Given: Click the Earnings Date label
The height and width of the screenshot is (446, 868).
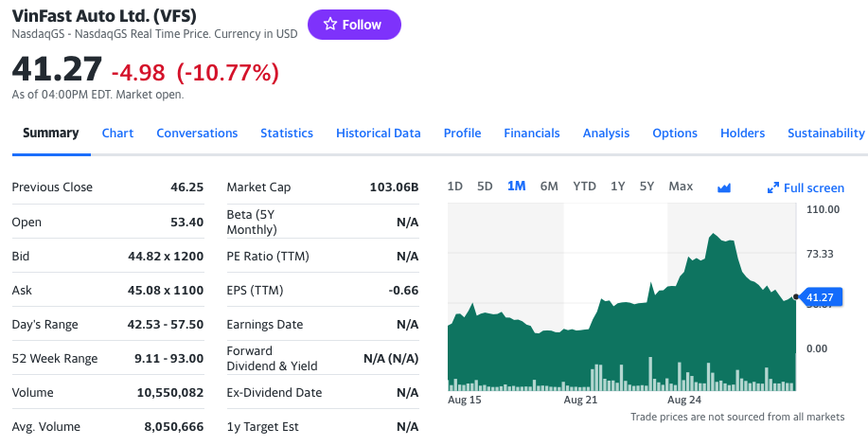Looking at the screenshot, I should click(265, 324).
